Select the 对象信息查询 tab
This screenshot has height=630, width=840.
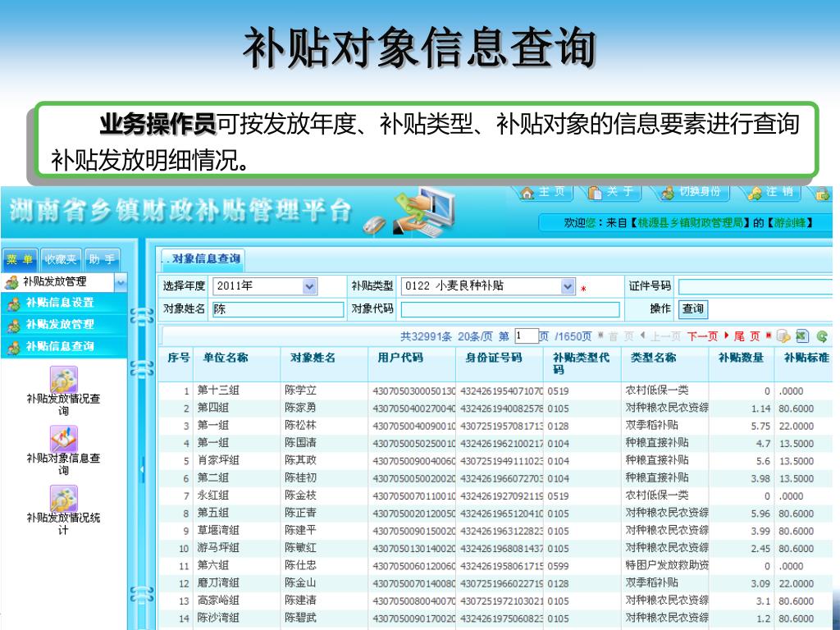(x=203, y=258)
